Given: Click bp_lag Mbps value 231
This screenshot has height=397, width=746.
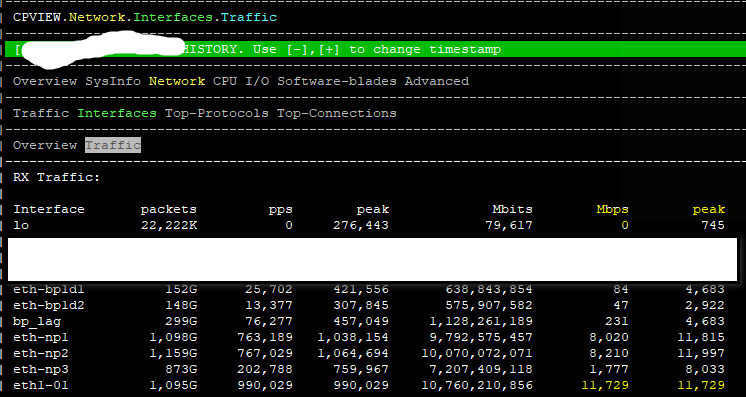Looking at the screenshot, I should point(617,321).
